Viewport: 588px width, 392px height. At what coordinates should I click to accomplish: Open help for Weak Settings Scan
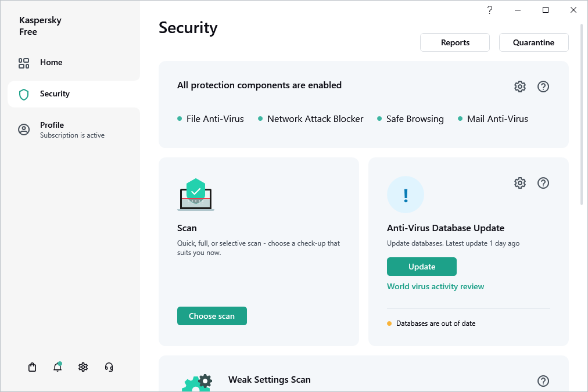[x=543, y=381]
